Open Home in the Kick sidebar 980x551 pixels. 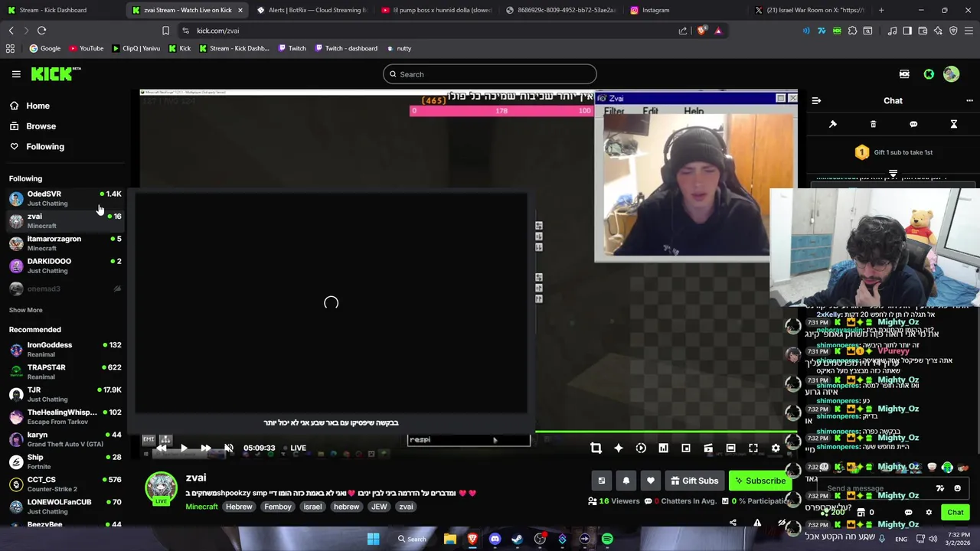click(38, 106)
